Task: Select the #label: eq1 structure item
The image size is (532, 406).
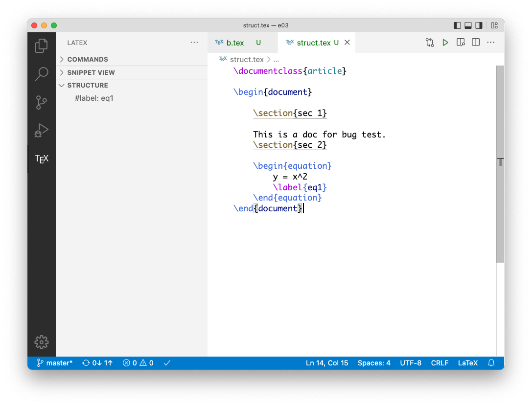Action: (x=132, y=98)
